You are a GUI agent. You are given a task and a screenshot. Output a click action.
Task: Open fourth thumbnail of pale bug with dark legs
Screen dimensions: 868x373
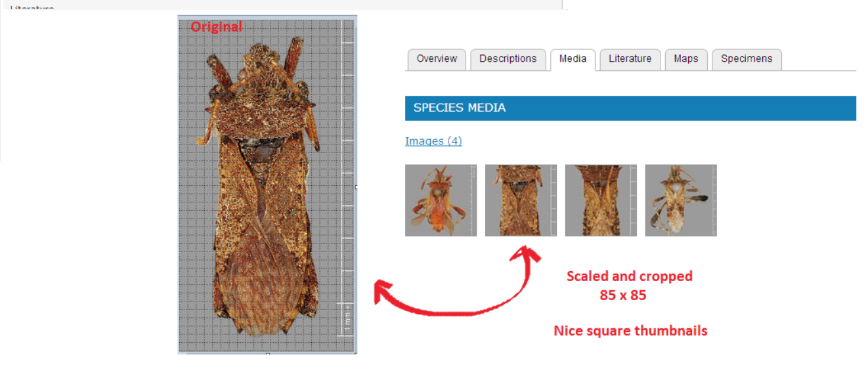(x=681, y=200)
